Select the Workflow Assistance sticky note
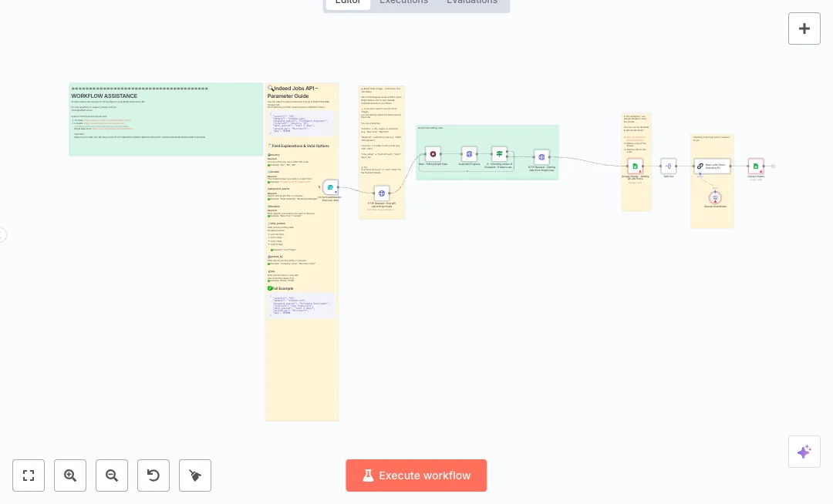 pyautogui.click(x=166, y=119)
